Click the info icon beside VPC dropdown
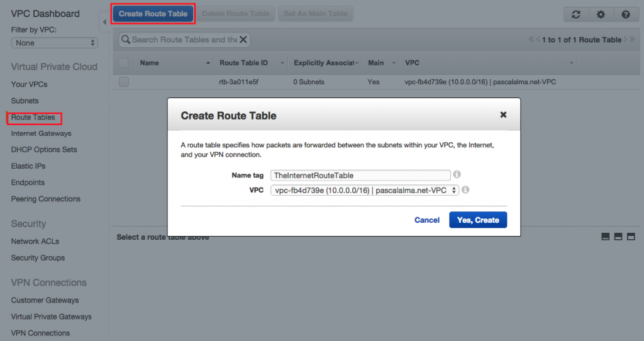The image size is (644, 341). pos(465,190)
